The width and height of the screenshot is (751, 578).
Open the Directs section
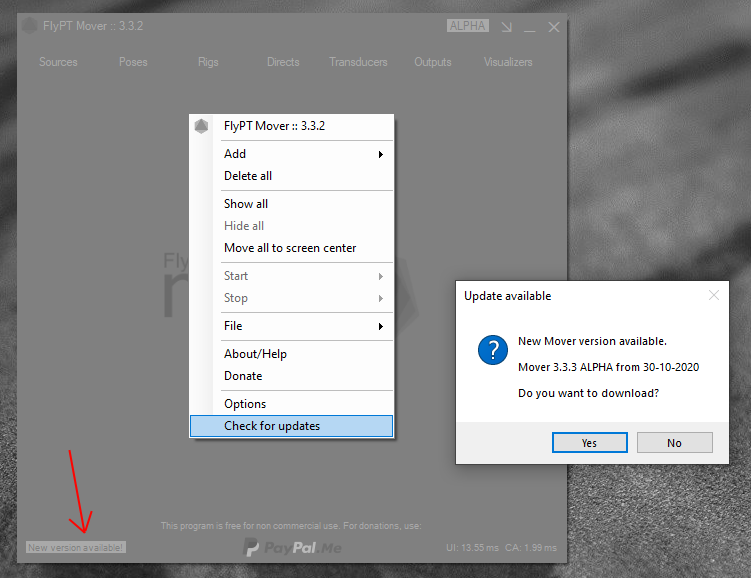click(x=283, y=62)
